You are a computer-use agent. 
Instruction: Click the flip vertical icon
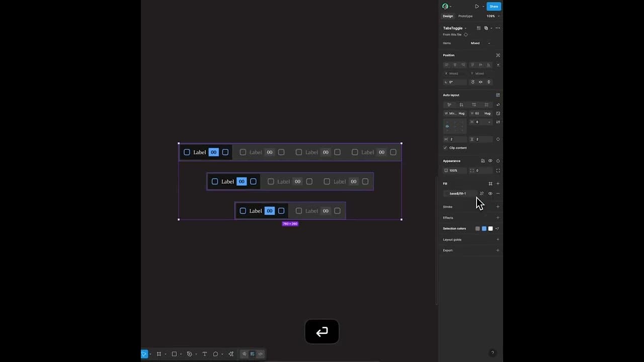[x=489, y=82]
